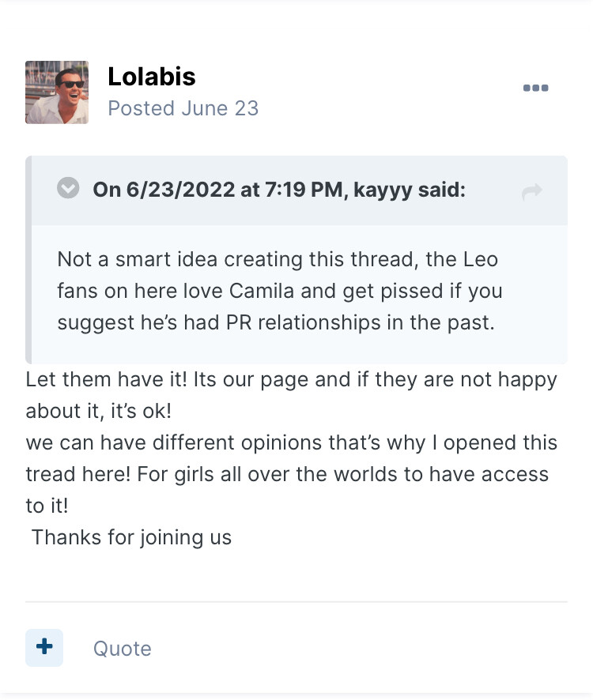Click the short line "to it!"
The height and width of the screenshot is (700, 593).
(x=47, y=506)
